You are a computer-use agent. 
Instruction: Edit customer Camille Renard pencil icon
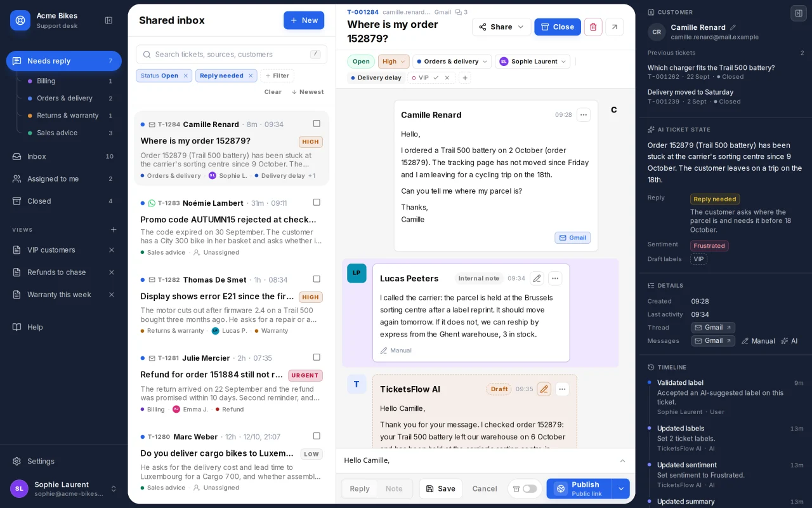(x=733, y=27)
